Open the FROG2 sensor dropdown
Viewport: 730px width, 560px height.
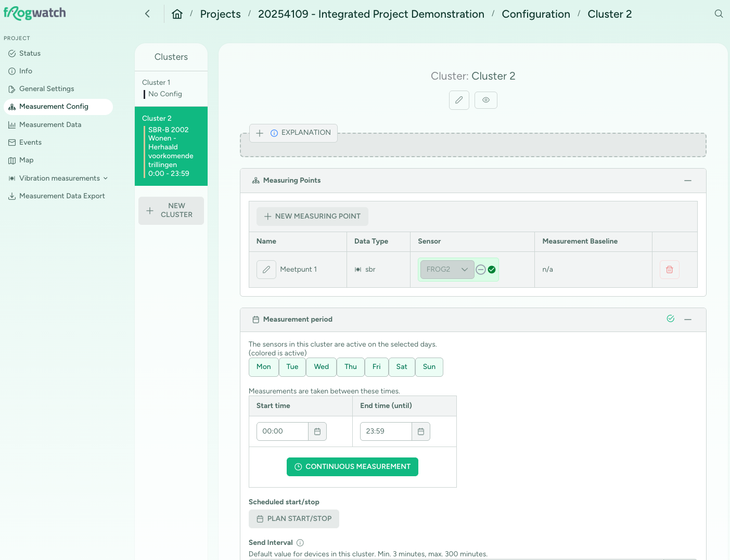coord(447,270)
